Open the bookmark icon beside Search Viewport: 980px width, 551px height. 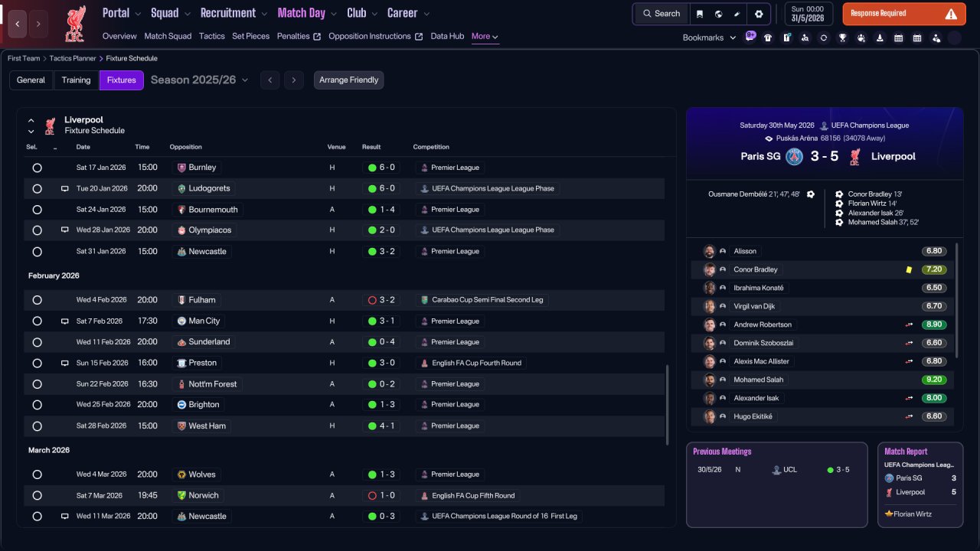(x=700, y=14)
